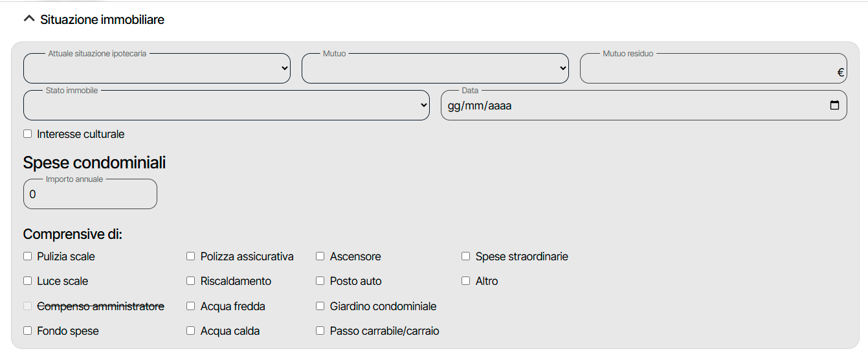868x360 pixels.
Task: Open Attuale situazione ipotecaria dropdown
Action: coord(157,69)
